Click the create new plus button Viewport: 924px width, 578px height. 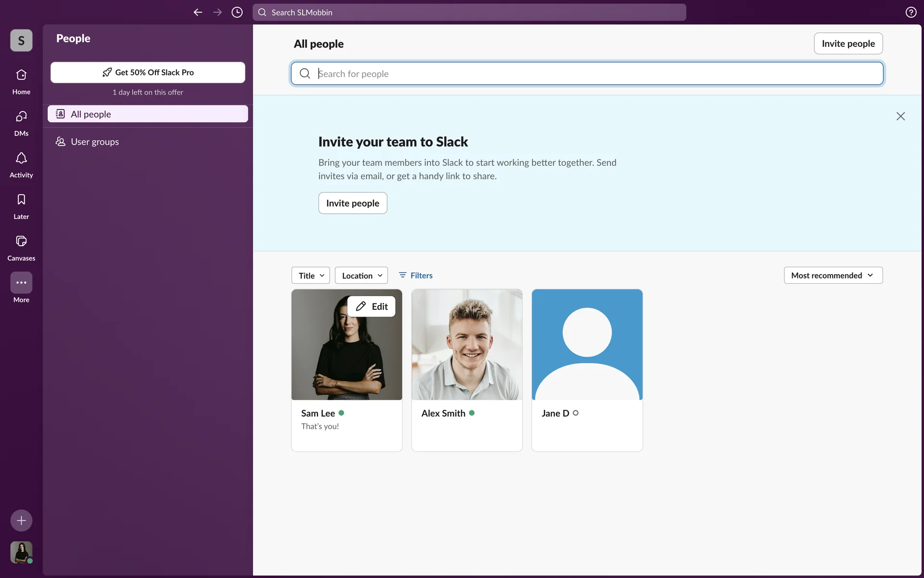point(21,520)
